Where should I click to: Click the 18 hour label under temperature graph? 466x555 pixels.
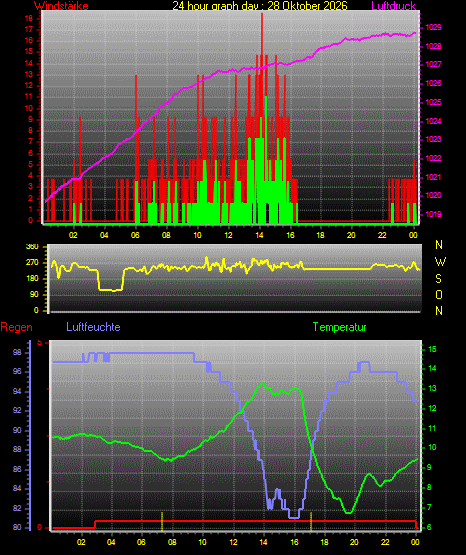tap(324, 542)
